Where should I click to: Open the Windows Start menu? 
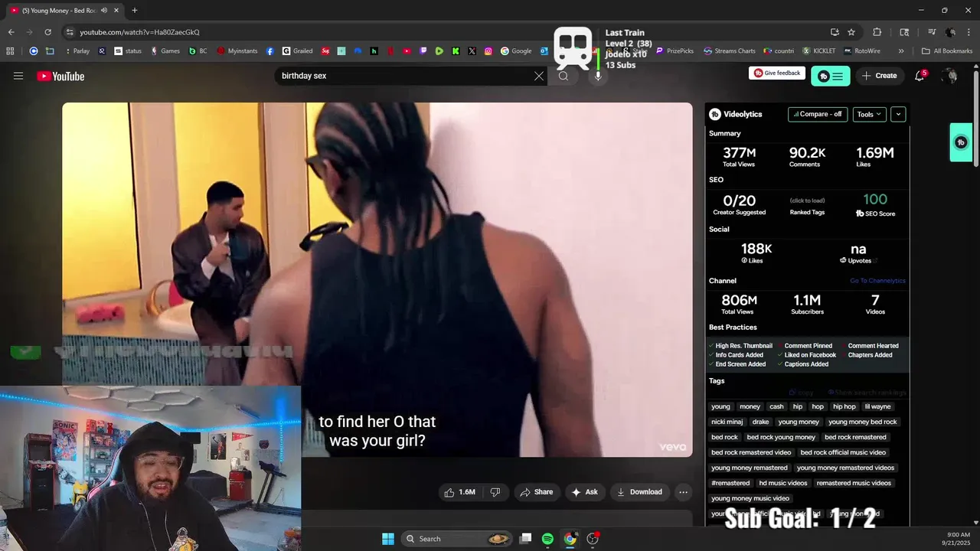coord(388,539)
